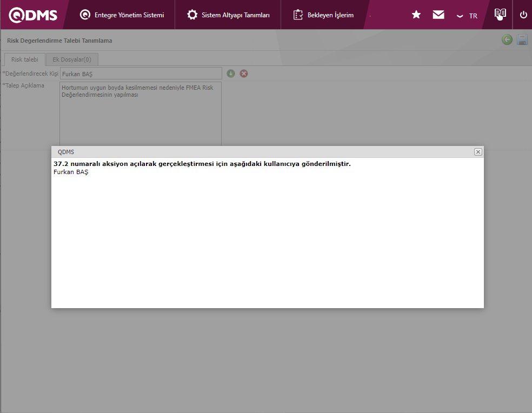The image size is (532, 413).
Task: Click Değerlendirecek Kişi input field
Action: coord(141,74)
